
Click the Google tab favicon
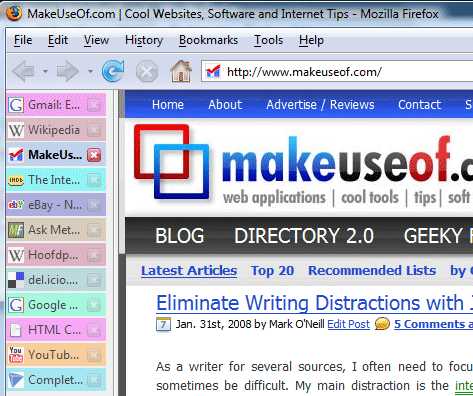coord(16,305)
